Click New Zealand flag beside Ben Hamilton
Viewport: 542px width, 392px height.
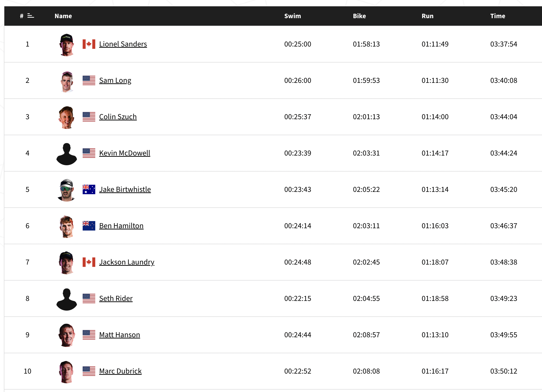pos(89,226)
